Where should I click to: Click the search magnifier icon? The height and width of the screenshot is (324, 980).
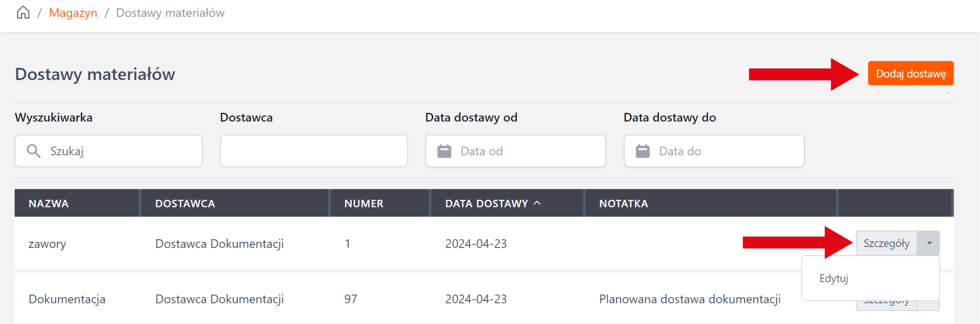pyautogui.click(x=33, y=151)
